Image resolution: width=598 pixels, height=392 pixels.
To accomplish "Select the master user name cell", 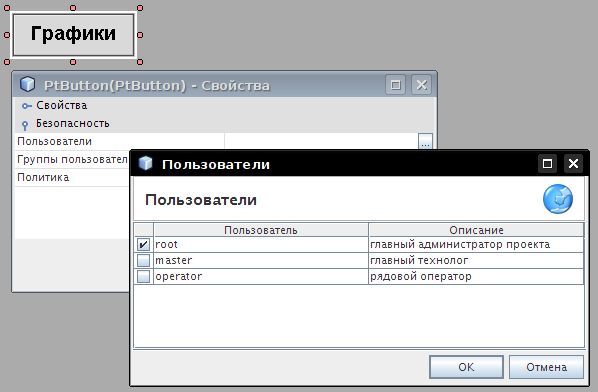I will pos(261,260).
